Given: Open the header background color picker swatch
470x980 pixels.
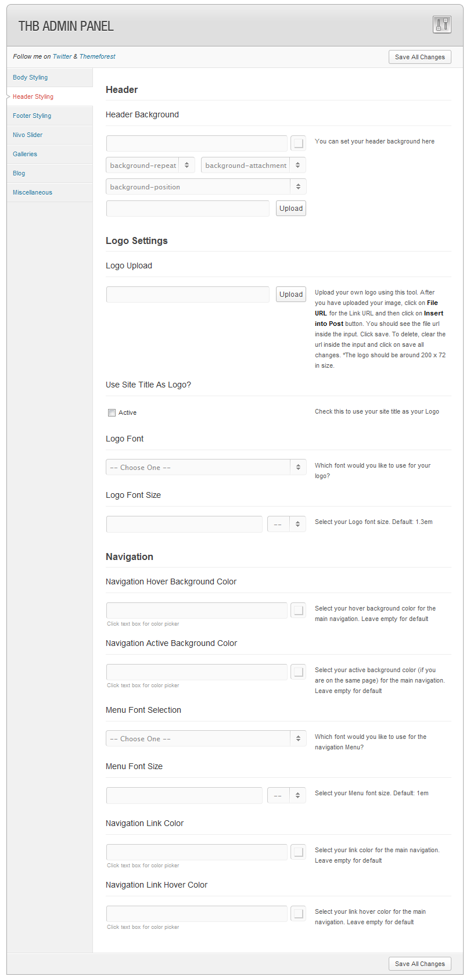Looking at the screenshot, I should (x=299, y=143).
